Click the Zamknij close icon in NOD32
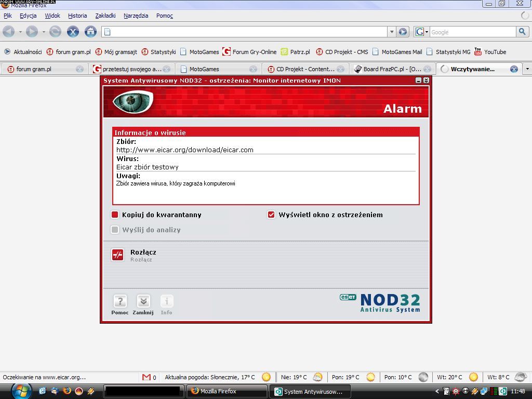Viewport: 532px width, 399px height. 143,301
